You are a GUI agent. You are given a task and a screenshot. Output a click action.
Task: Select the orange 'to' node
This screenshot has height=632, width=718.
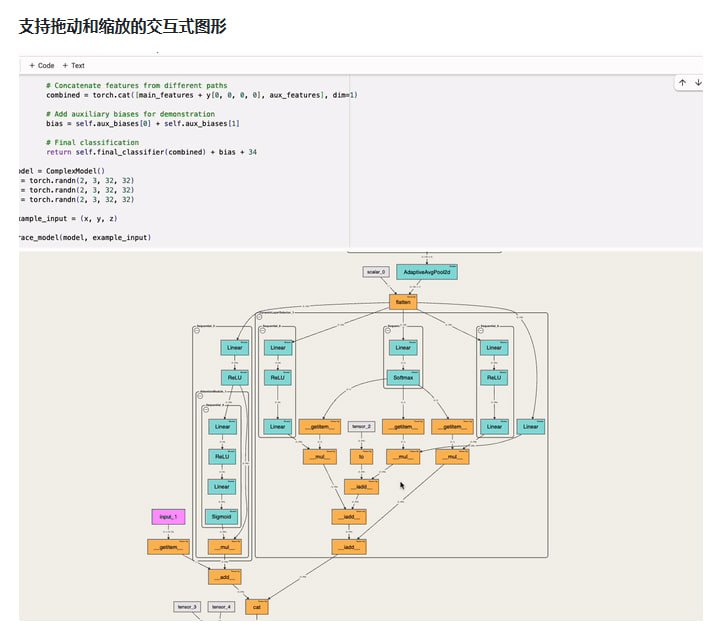tap(361, 457)
